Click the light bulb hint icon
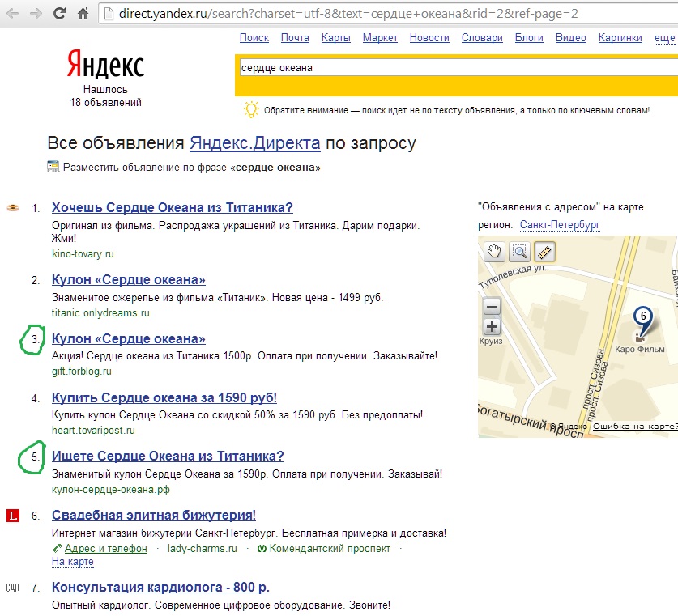This screenshot has height=616, width=678. click(x=251, y=110)
